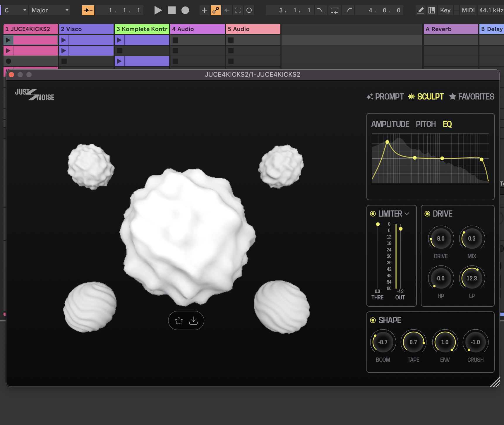This screenshot has width=504, height=425.
Task: Click the TAPE knob showing 0.7
Action: (x=413, y=342)
